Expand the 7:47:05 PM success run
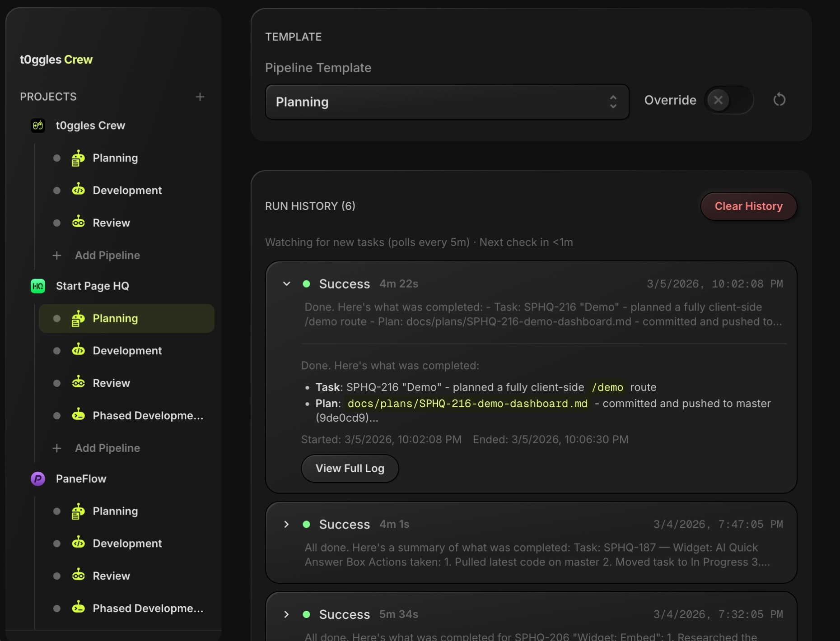 point(286,525)
